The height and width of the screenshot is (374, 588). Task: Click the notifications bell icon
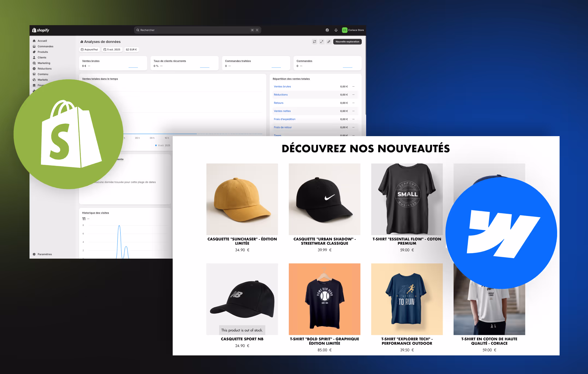(x=336, y=30)
